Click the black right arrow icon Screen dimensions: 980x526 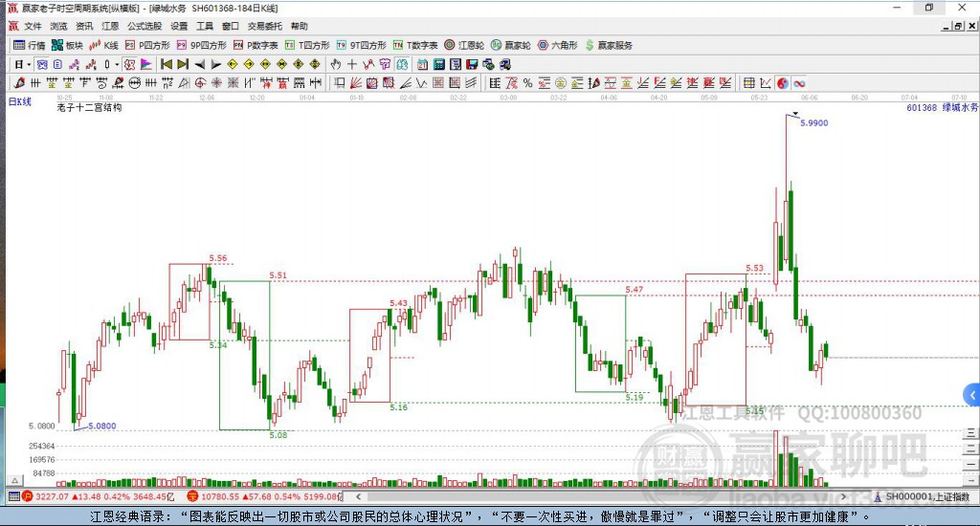[215, 64]
